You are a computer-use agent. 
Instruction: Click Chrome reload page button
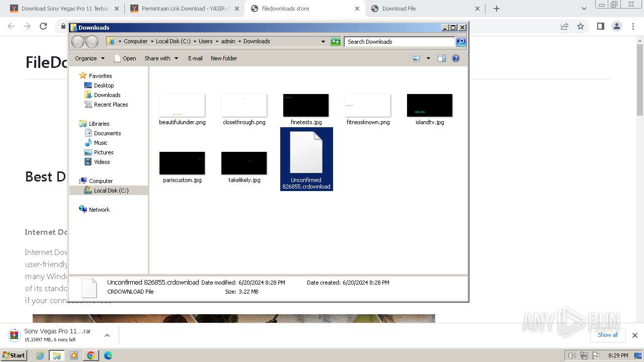point(43,26)
